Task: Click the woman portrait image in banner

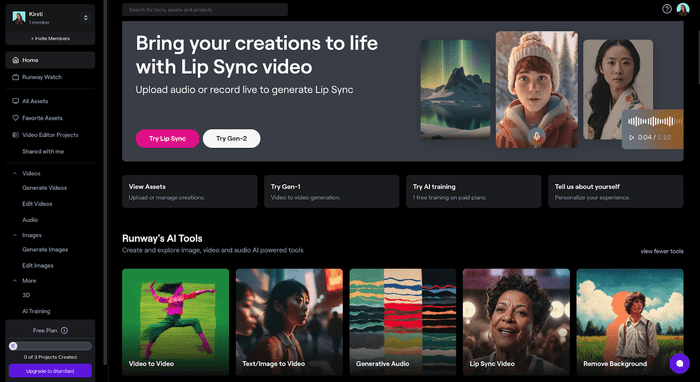Action: [618, 89]
